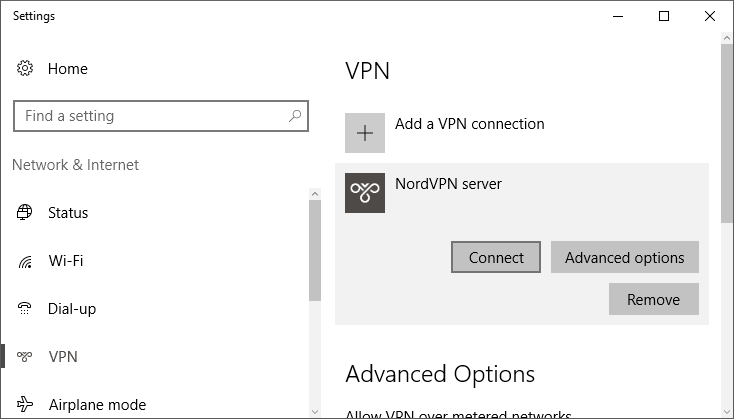Remove the NordVPN server connection
Screen dimensions: 734x419
(653, 299)
